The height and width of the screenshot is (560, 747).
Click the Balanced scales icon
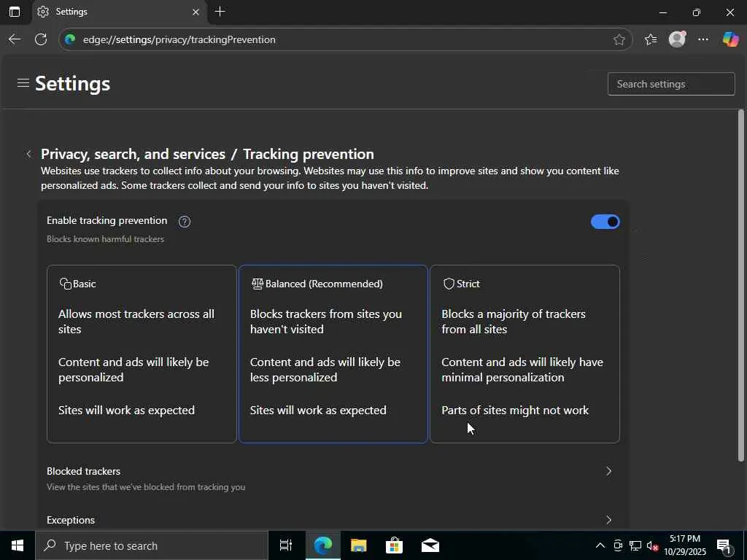[x=258, y=284]
